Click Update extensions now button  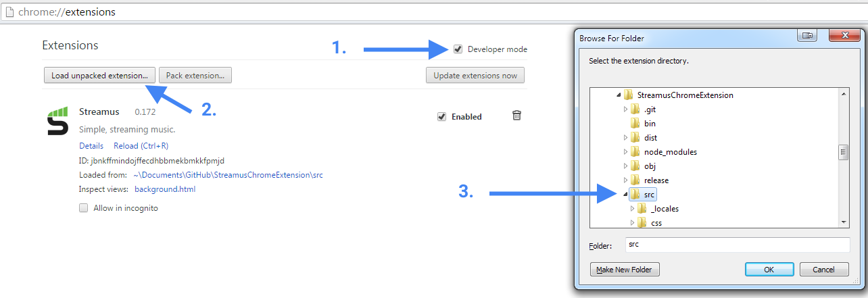pos(475,75)
